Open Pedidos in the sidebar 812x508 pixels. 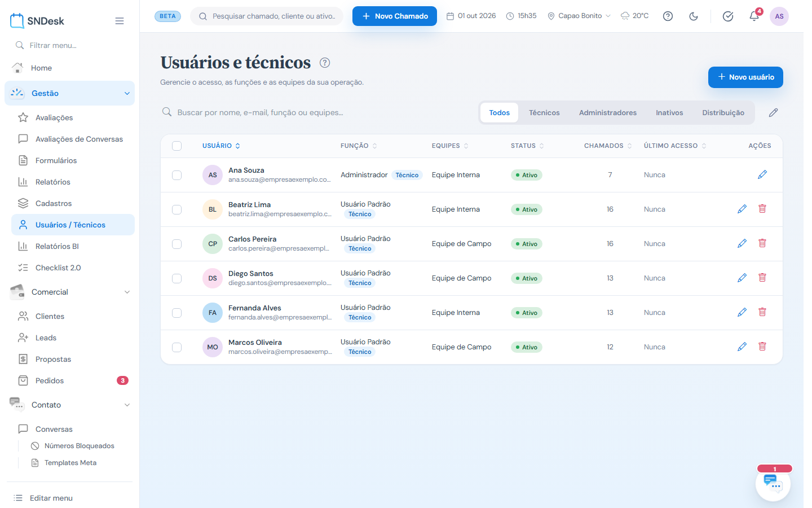[73, 380]
